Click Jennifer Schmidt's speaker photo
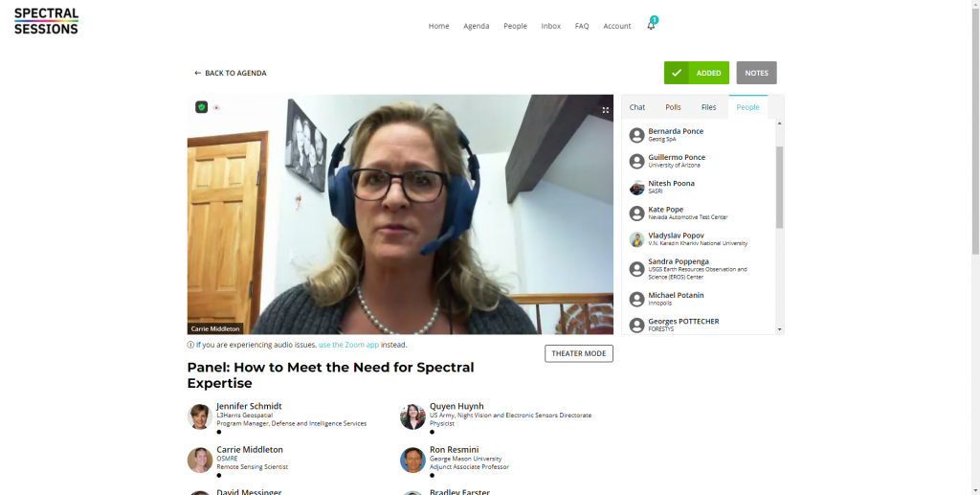The height and width of the screenshot is (495, 980). tap(200, 416)
